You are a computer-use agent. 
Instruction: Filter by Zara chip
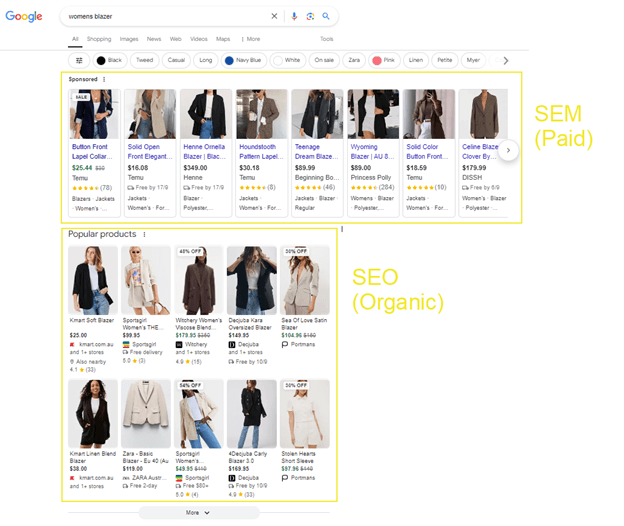[354, 60]
